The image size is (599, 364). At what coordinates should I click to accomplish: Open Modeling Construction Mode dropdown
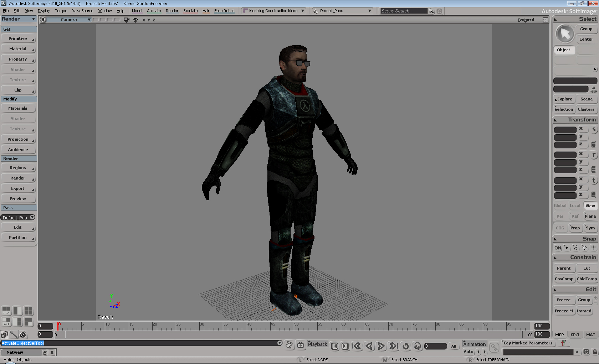click(273, 11)
